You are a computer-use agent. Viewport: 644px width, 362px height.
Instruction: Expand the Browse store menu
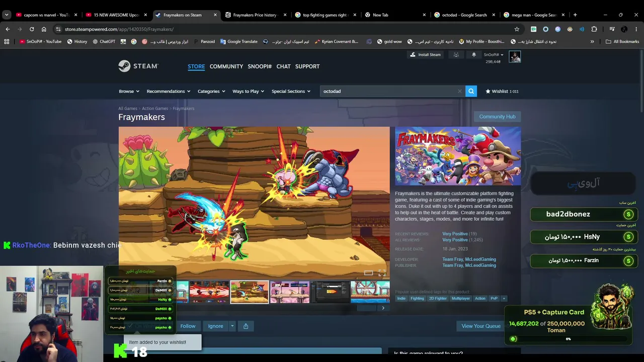pyautogui.click(x=129, y=91)
